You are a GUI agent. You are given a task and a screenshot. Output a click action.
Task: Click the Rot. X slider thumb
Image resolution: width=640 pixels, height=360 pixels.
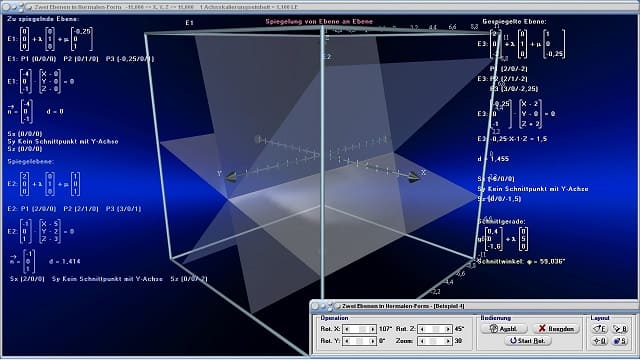pos(362,329)
